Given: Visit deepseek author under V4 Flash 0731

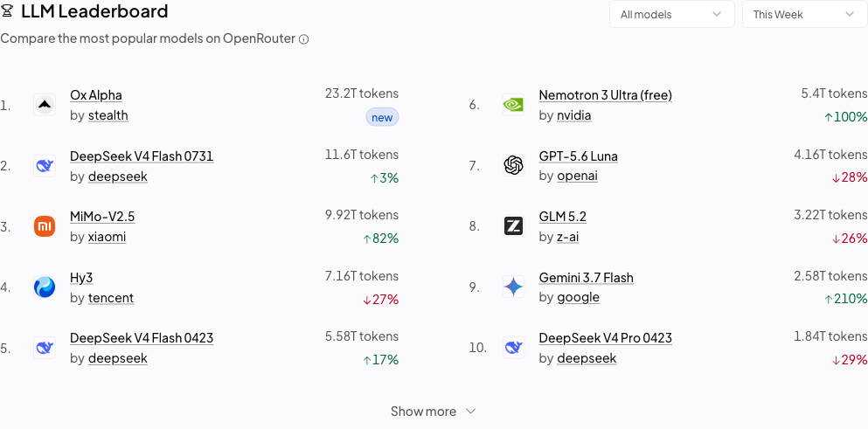Looking at the screenshot, I should pyautogui.click(x=118, y=176).
